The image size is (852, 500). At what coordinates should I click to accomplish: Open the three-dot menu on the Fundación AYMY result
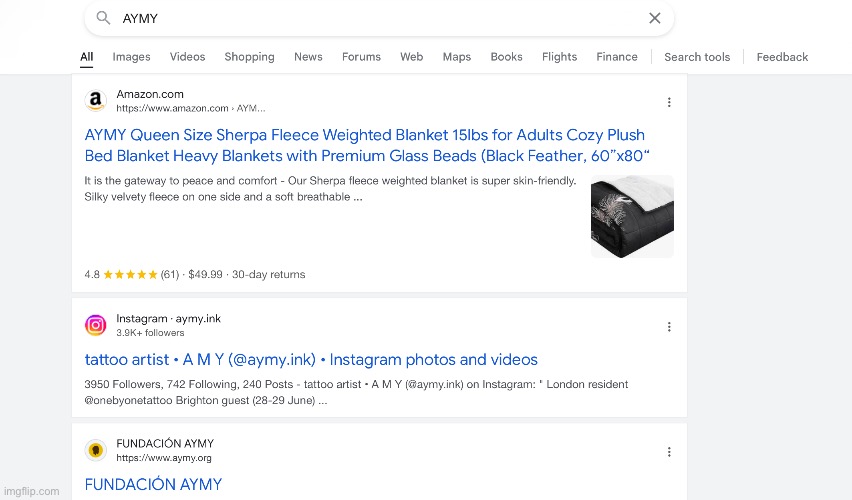click(x=669, y=452)
